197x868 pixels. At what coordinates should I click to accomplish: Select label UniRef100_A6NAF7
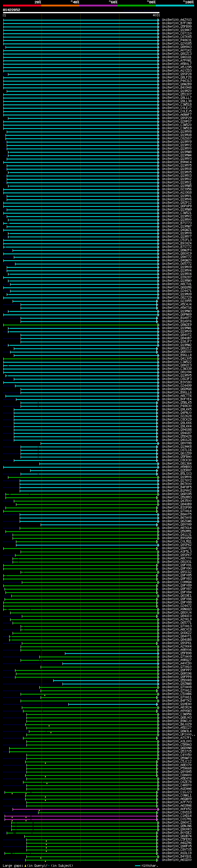tap(176, 115)
